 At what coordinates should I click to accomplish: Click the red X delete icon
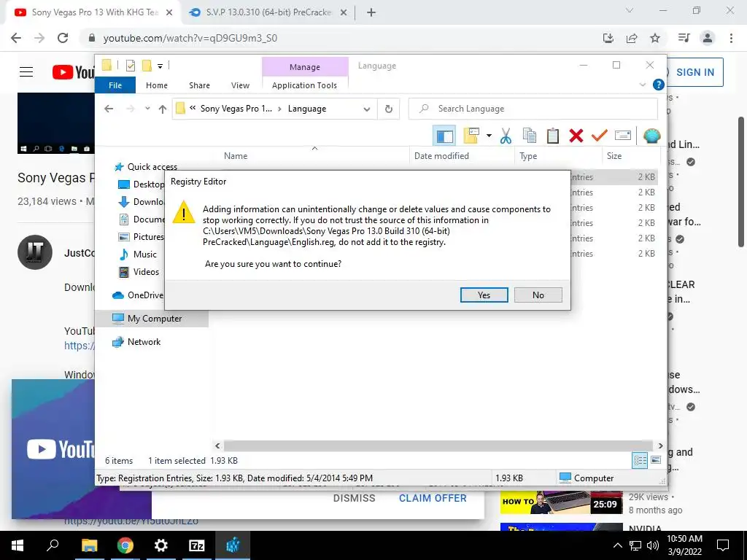click(x=576, y=136)
